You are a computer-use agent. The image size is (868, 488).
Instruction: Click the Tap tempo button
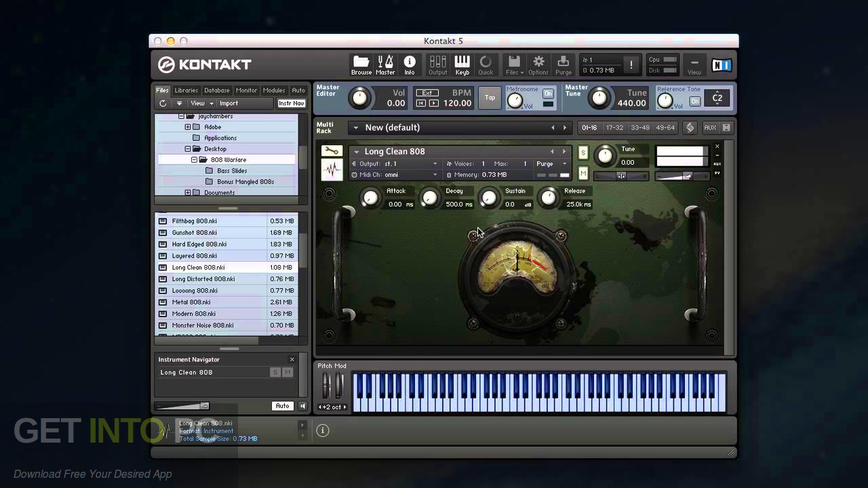[x=490, y=98]
